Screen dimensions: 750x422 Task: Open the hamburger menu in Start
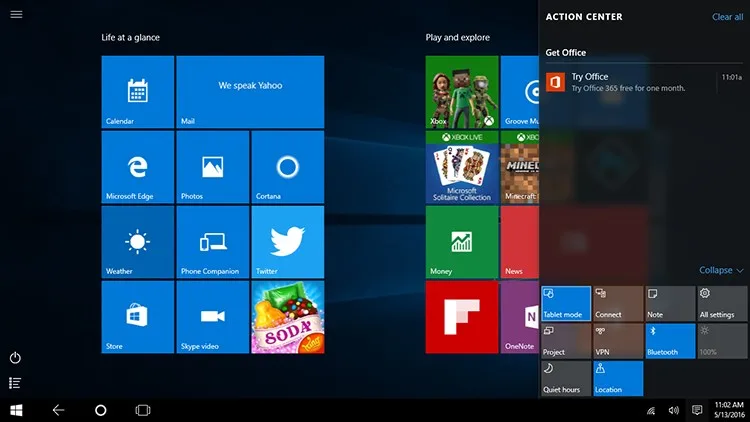click(16, 14)
